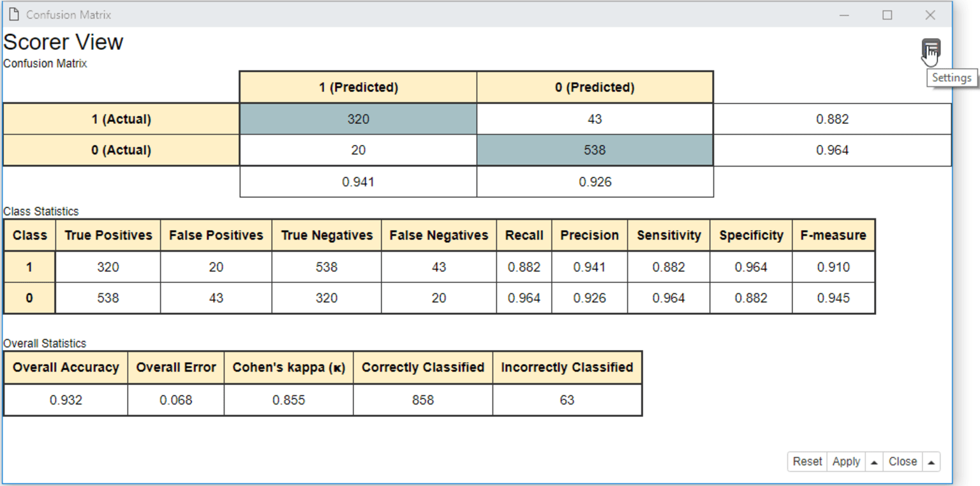Click 0.964 at end of 0 (Actual) row
This screenshot has height=486, width=980.
(832, 150)
